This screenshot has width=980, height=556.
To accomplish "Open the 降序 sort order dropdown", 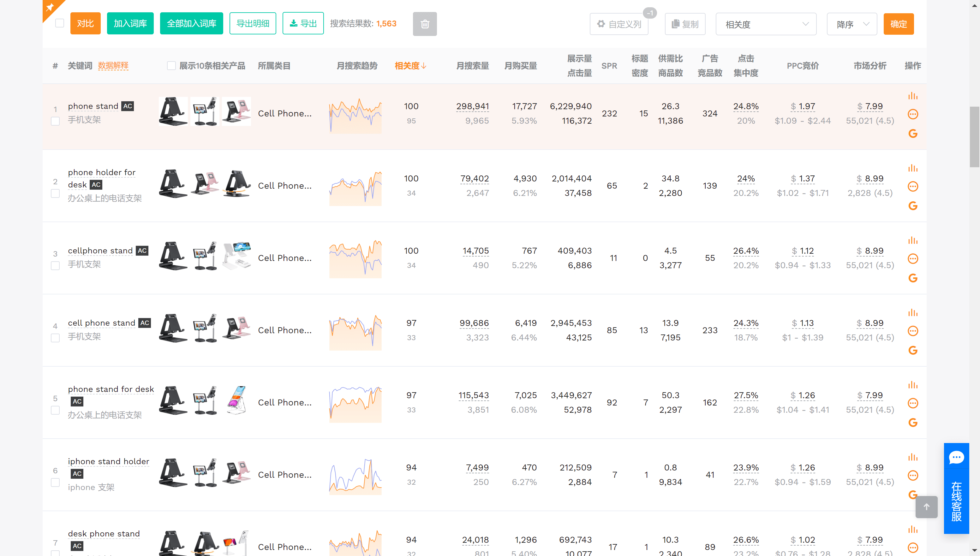I will tap(852, 24).
